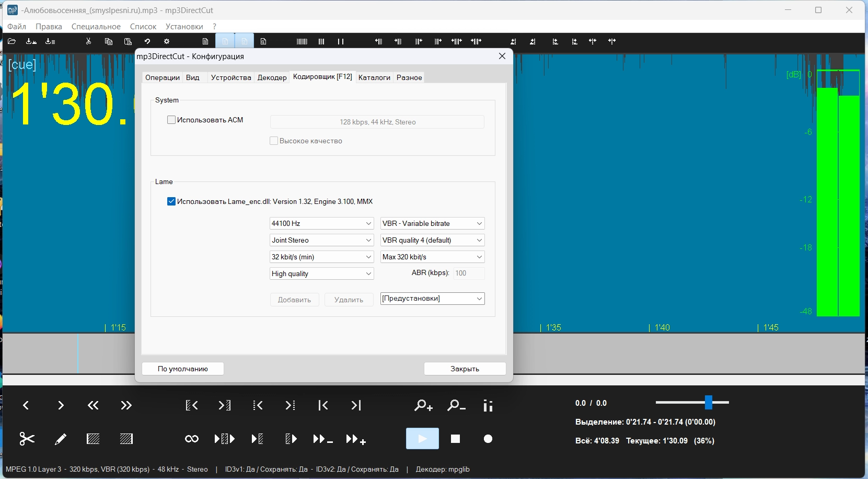Click the settings gear toolbar icon
This screenshot has height=479, width=868.
click(x=167, y=41)
